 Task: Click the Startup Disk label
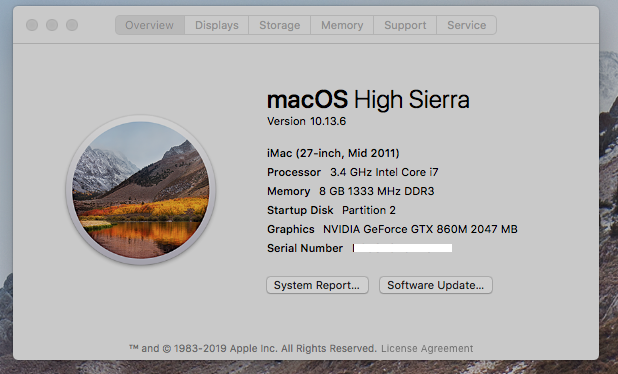click(x=300, y=210)
